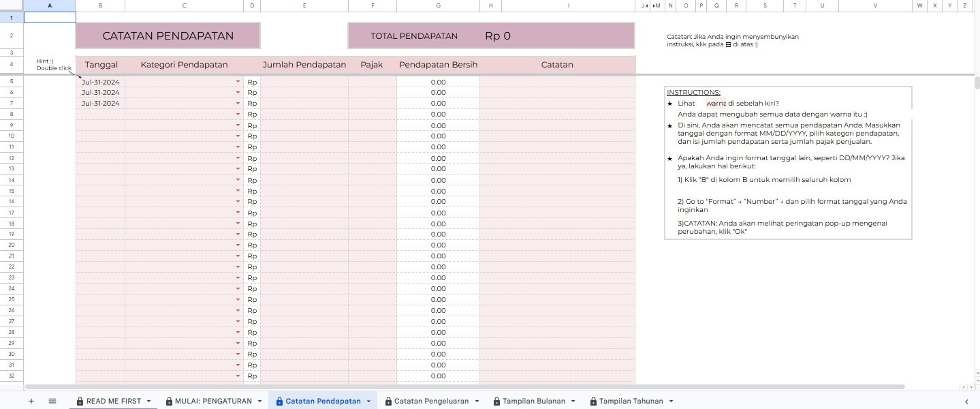Image resolution: width=980 pixels, height=409 pixels.
Task: Click lock icon on READ ME FIRST tab
Action: 80,402
